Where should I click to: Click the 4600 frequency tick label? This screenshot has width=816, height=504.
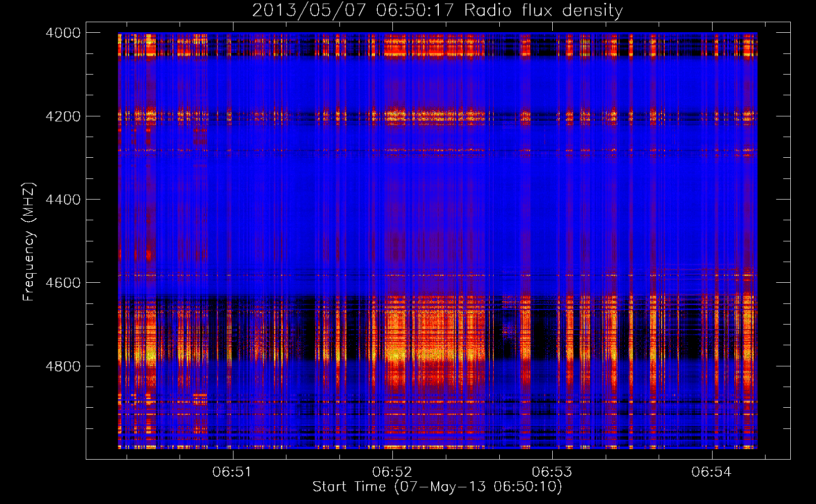[x=63, y=283]
